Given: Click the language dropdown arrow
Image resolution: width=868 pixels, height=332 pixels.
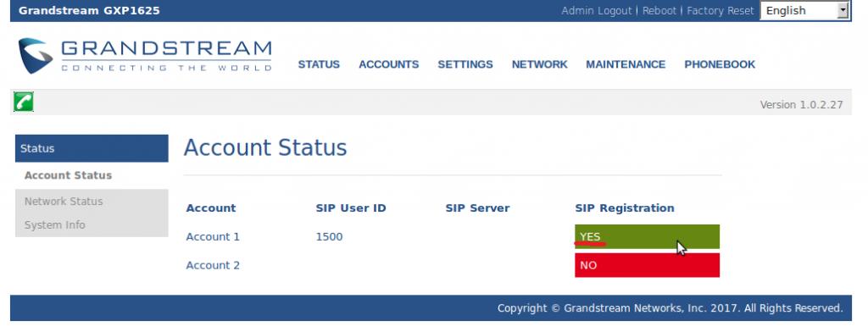Looking at the screenshot, I should pos(843,10).
